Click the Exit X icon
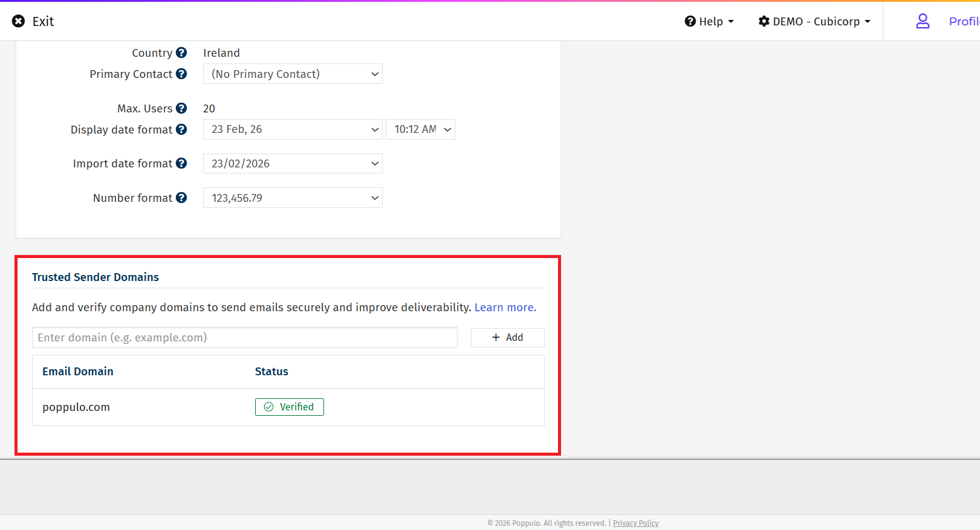Image resolution: width=980 pixels, height=530 pixels. (x=19, y=21)
